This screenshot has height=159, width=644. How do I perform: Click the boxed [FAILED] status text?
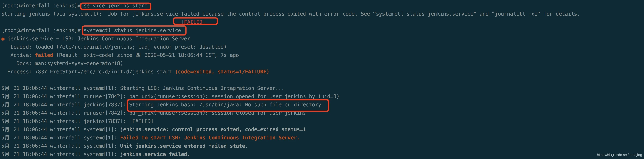point(193,22)
